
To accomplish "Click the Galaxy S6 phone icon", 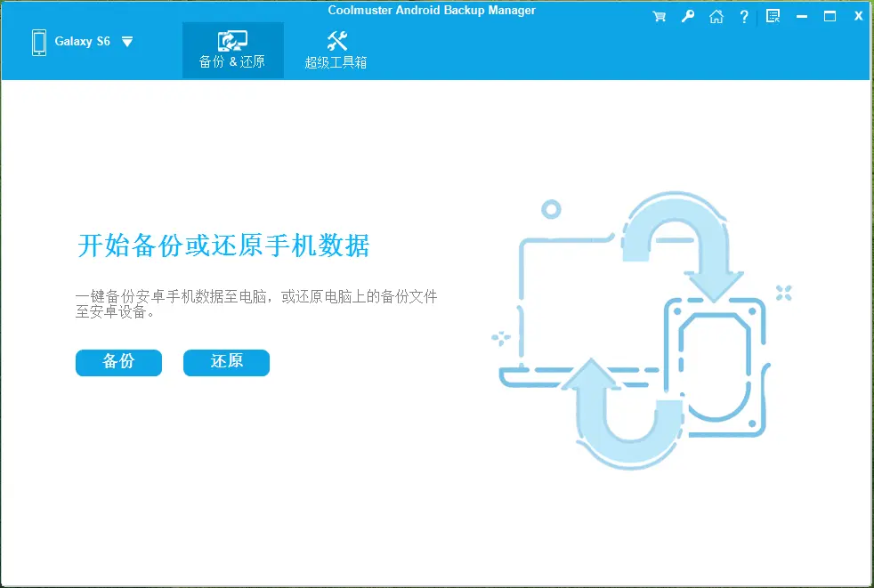I will coord(39,43).
